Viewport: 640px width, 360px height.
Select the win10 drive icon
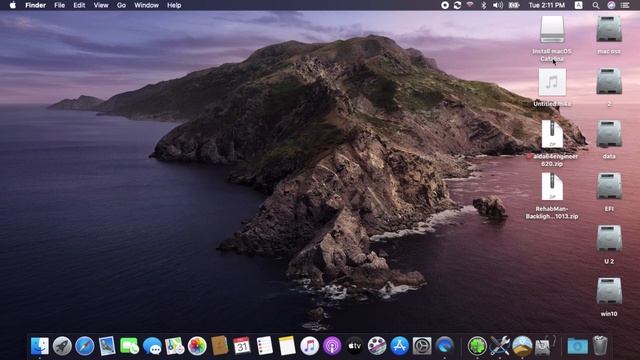point(609,297)
